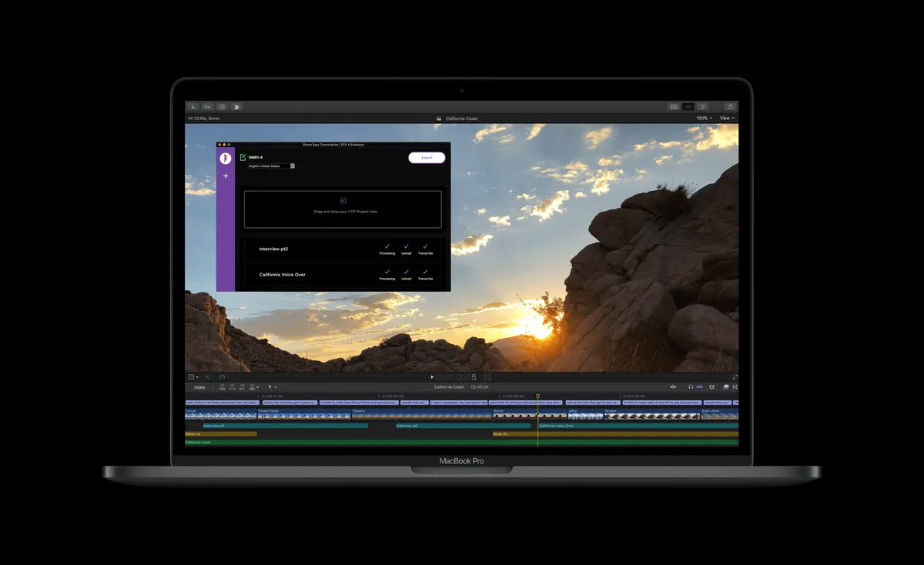Open the keyword editor key icon

tap(207, 107)
